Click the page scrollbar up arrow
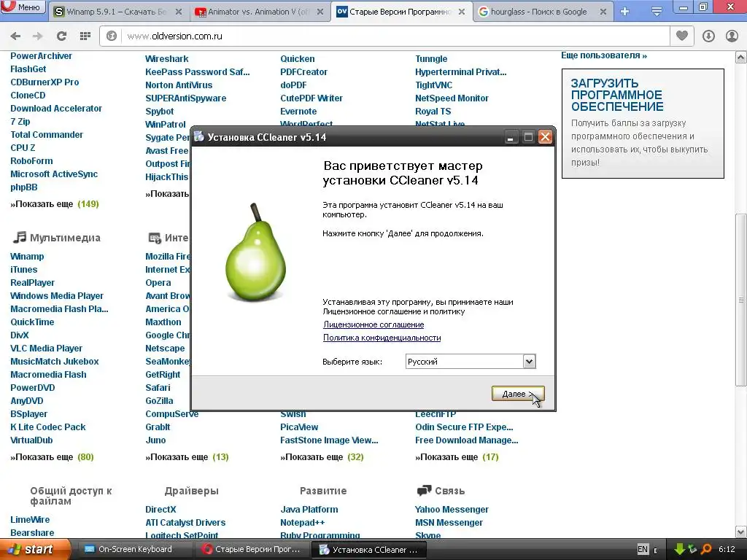This screenshot has width=747, height=560. pyautogui.click(x=741, y=58)
